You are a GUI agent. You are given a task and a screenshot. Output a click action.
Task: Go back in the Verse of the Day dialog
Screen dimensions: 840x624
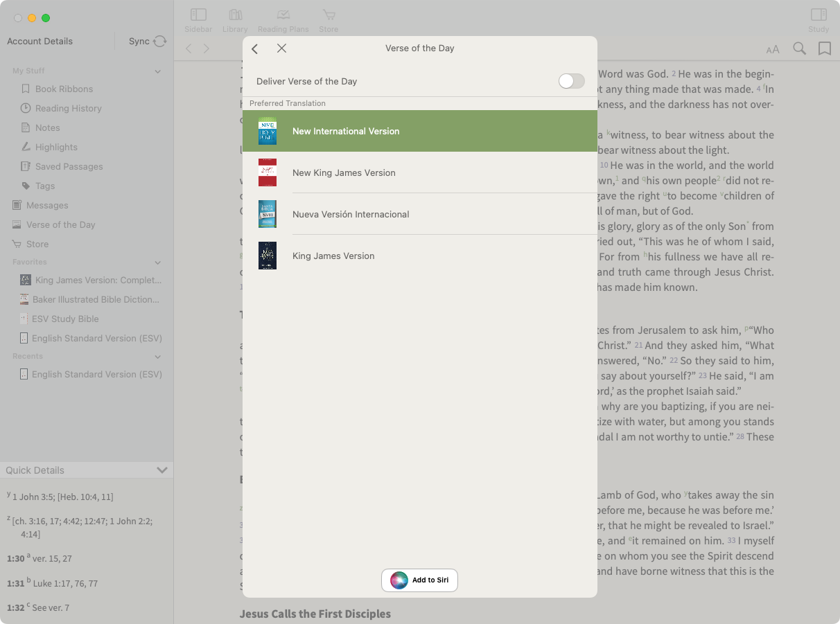[x=255, y=48]
